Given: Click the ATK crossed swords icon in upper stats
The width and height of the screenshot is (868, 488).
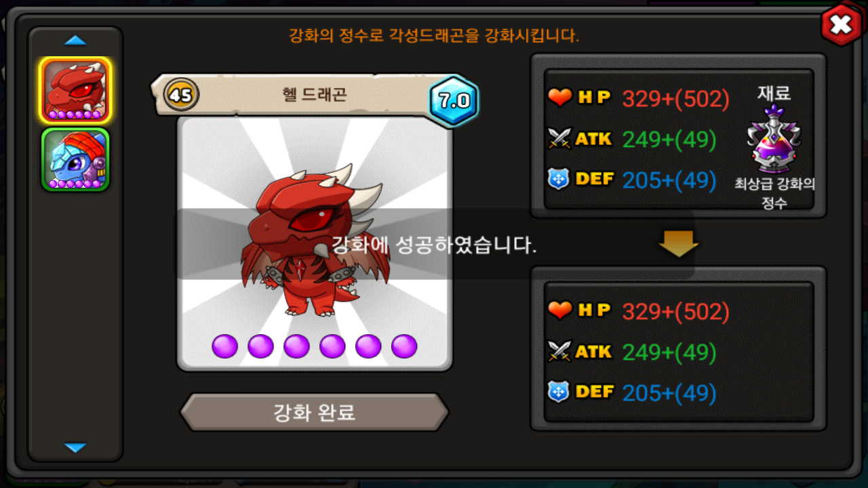Looking at the screenshot, I should click(x=560, y=139).
